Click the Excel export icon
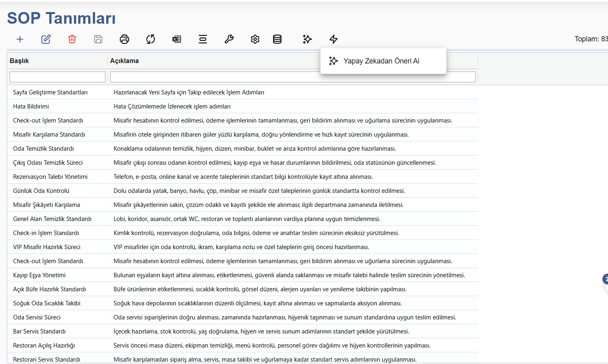This screenshot has width=608, height=364. (x=177, y=39)
